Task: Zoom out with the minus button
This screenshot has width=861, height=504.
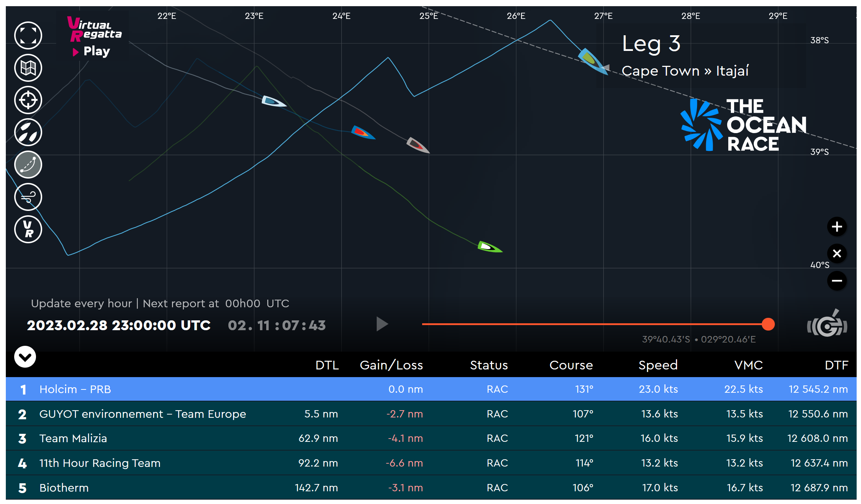Action: pyautogui.click(x=837, y=280)
